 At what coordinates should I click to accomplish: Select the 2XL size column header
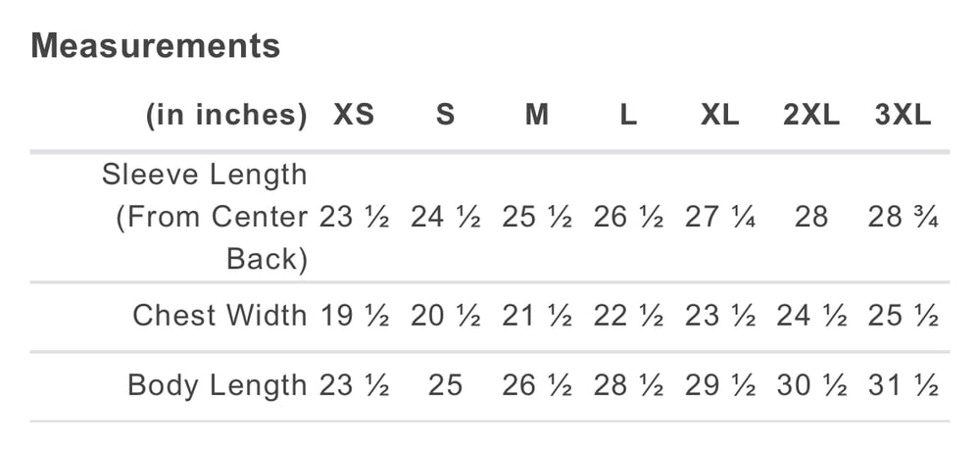811,115
